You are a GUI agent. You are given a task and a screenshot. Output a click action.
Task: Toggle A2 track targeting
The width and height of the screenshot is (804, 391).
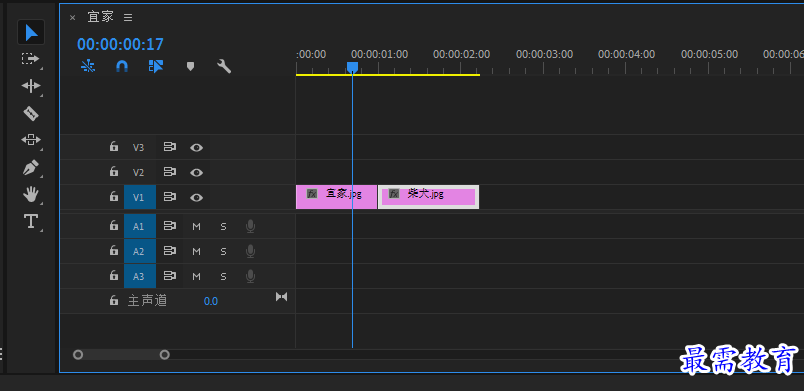coord(139,251)
